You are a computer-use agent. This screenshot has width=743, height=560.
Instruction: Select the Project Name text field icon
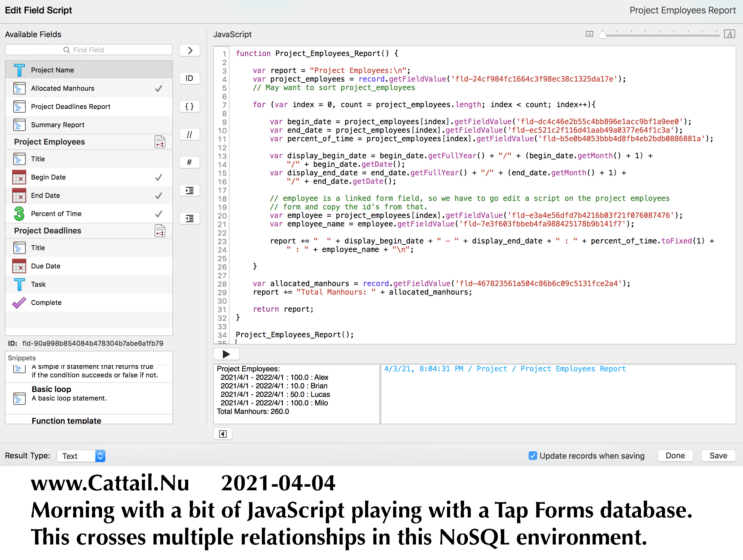[x=19, y=70]
